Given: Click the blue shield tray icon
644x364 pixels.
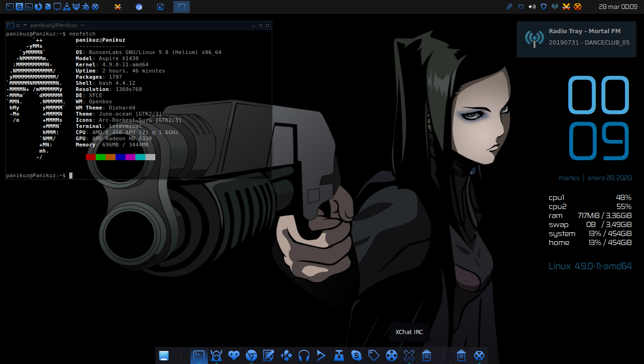Looking at the screenshot, I should point(544,7).
